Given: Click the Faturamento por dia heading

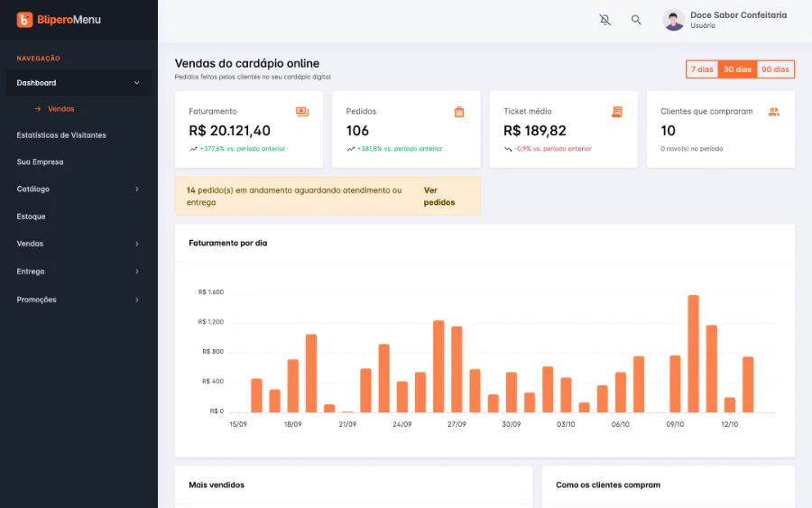Looking at the screenshot, I should [228, 243].
